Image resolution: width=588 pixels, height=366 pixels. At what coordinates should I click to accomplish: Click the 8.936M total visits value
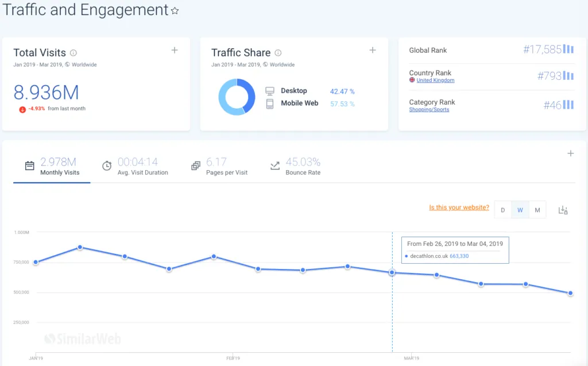tap(46, 93)
